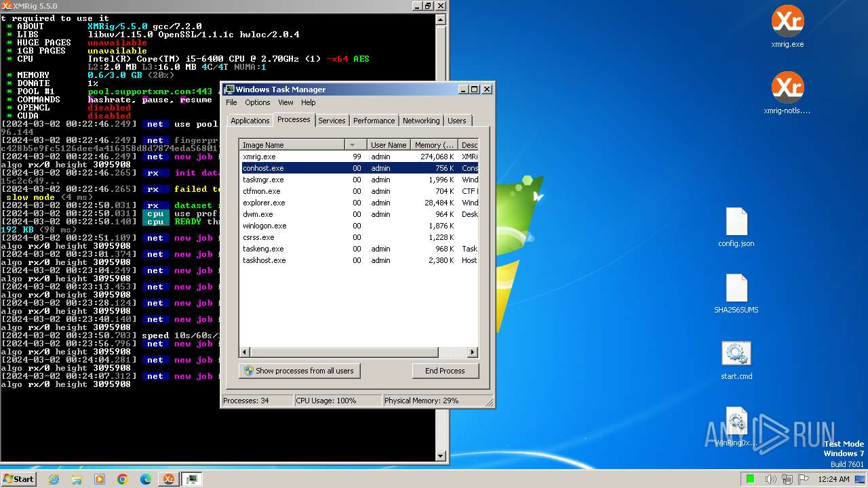Select taskmgr.exe process row
The height and width of the screenshot is (488, 868).
[359, 180]
